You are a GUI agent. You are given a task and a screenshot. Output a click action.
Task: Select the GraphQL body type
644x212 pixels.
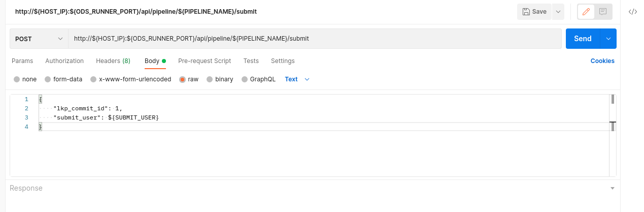(x=245, y=79)
